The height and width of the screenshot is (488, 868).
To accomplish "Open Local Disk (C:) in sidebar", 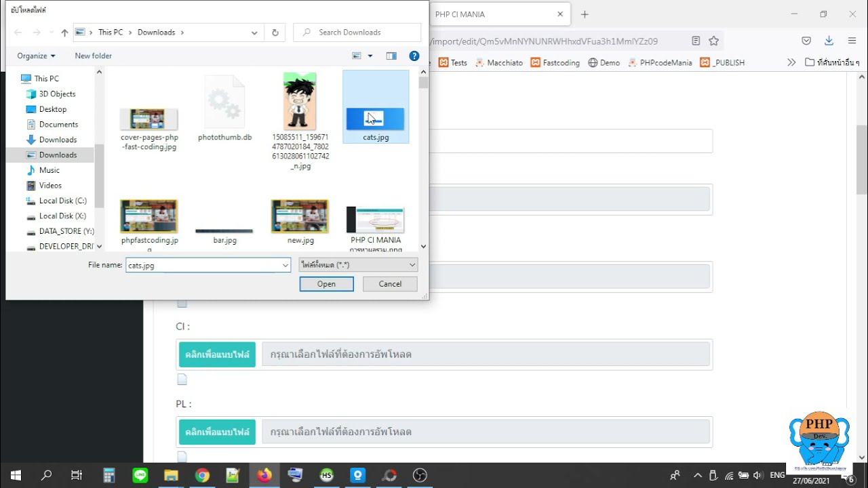I will tap(62, 201).
